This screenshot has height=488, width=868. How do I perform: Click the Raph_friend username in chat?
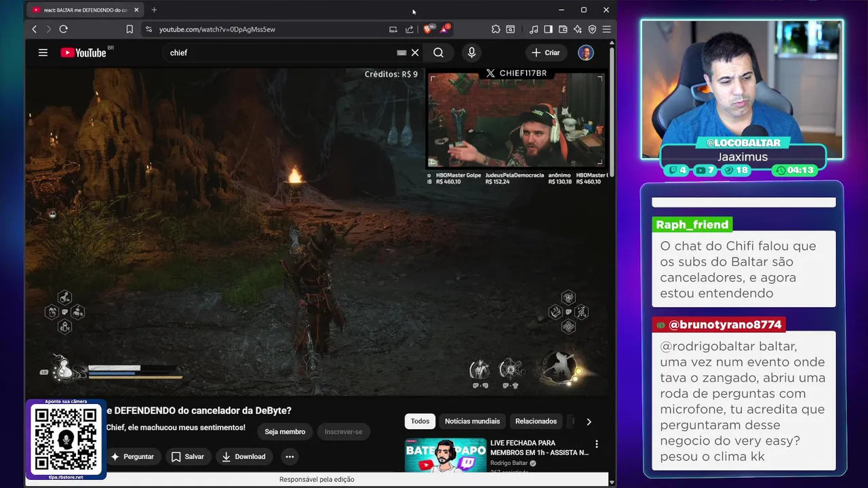pyautogui.click(x=692, y=224)
